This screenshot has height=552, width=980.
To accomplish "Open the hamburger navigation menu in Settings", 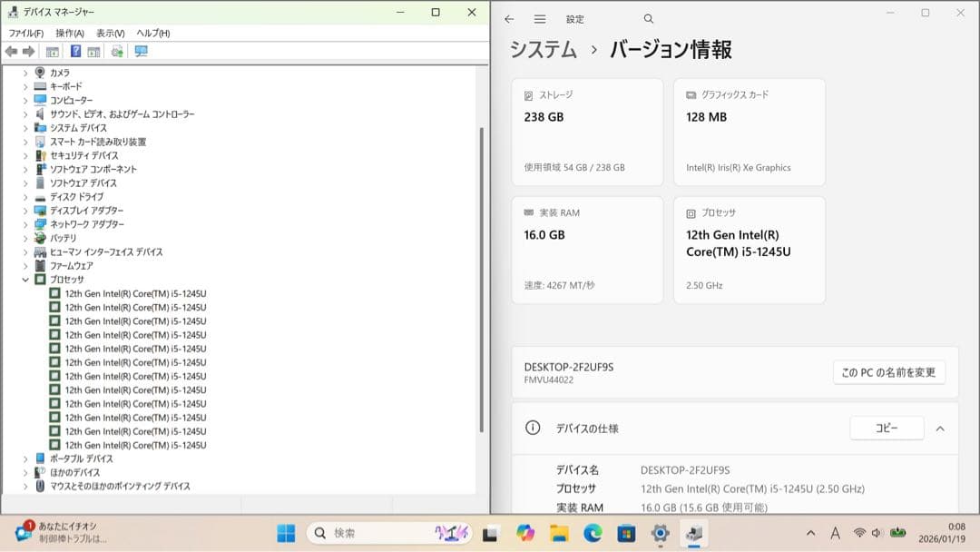I will [x=538, y=17].
